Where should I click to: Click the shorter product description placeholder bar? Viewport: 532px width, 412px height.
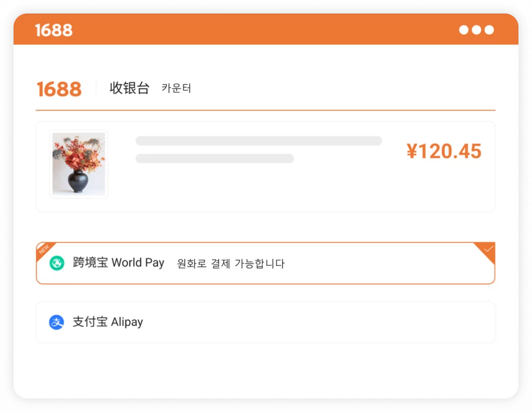[215, 158]
